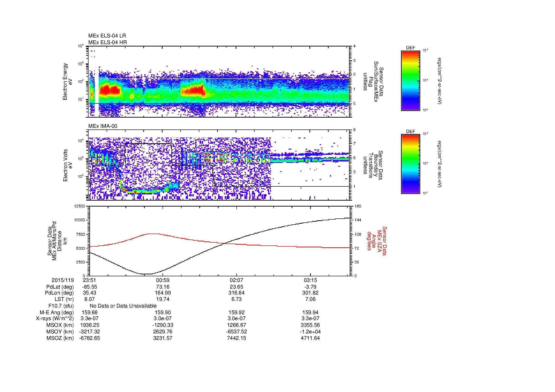The image size is (555, 392).
Task: Click MSOZ value 7442.15
Action: click(x=236, y=338)
